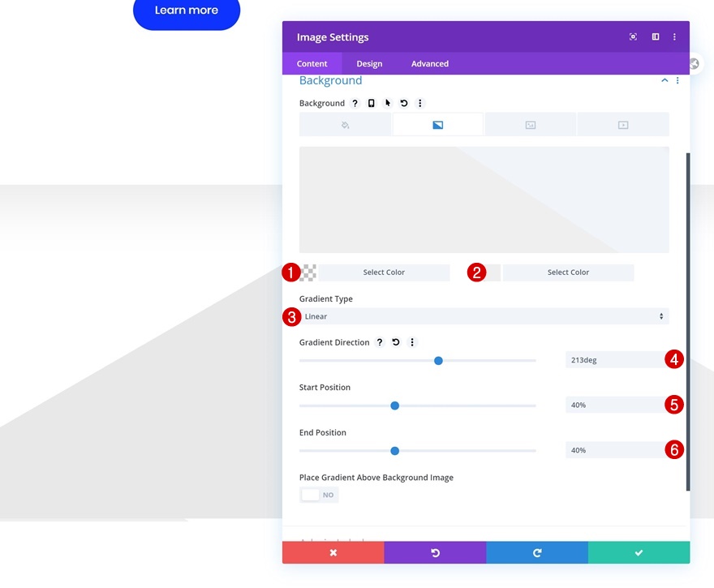Open the Background section three-dot options
This screenshot has width=714, height=588.
(677, 80)
